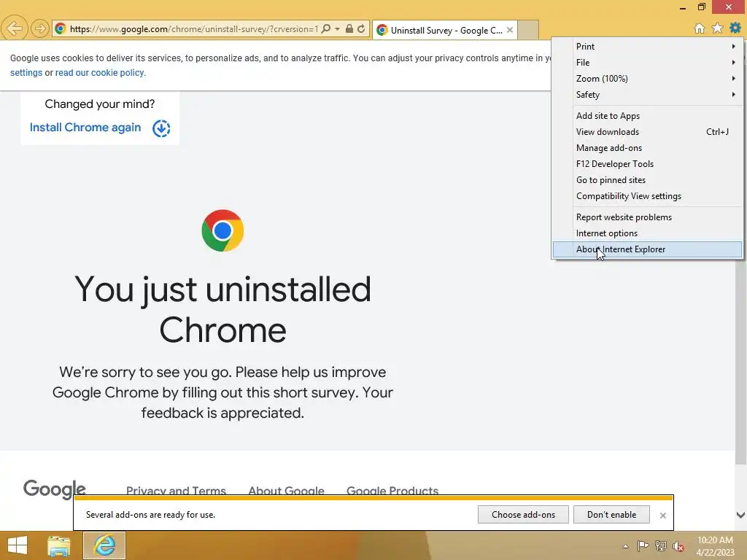Viewport: 747px width, 560px height.
Task: Open the read our cookie policy link
Action: point(99,73)
